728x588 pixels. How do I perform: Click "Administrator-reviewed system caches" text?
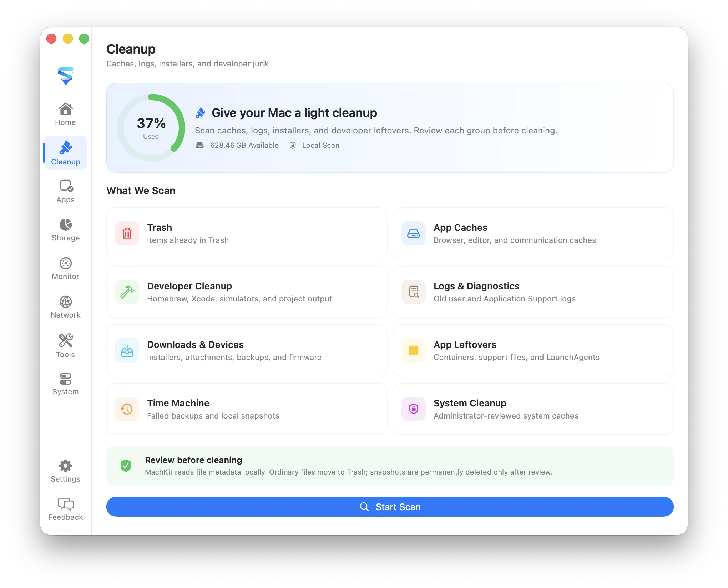(506, 416)
